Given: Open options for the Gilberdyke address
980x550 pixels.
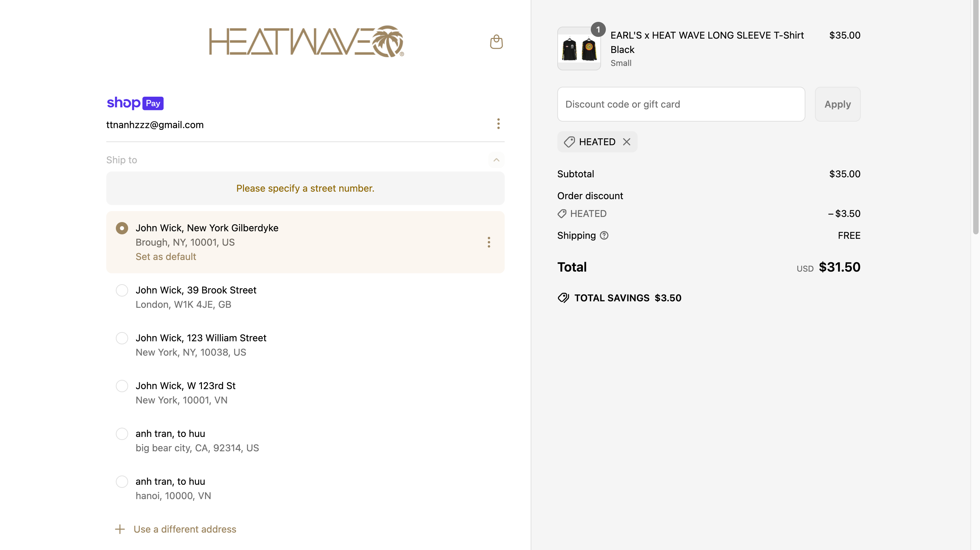Looking at the screenshot, I should [x=489, y=242].
